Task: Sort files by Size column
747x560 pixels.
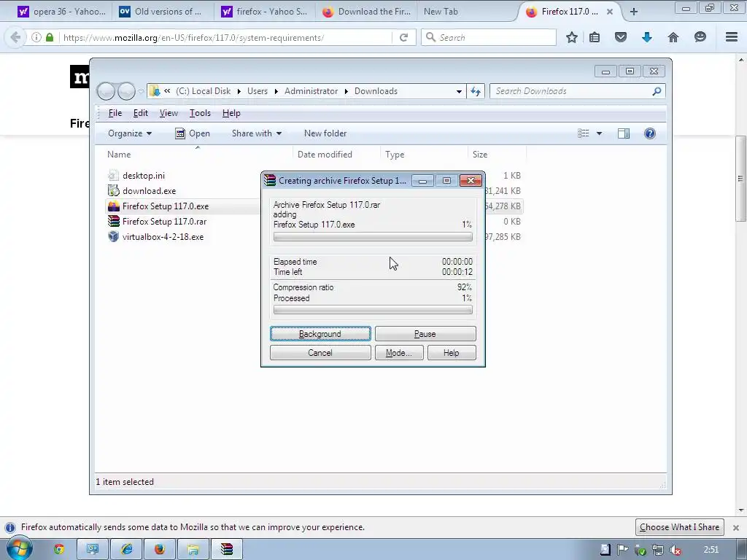Action: point(480,155)
